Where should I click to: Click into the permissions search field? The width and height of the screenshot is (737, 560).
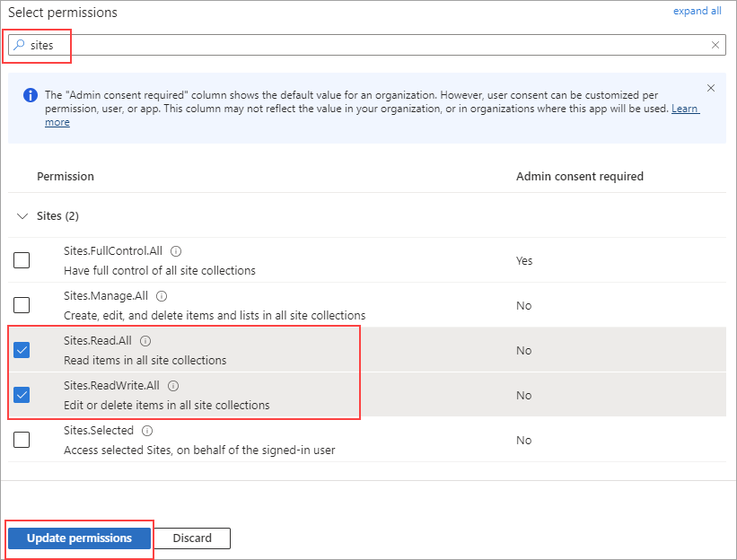[359, 45]
